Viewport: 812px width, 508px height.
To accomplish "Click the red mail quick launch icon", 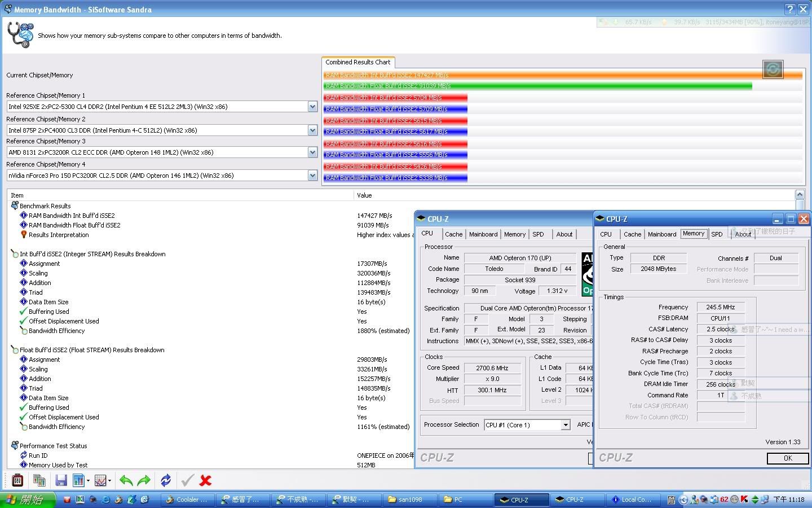I will (67, 500).
